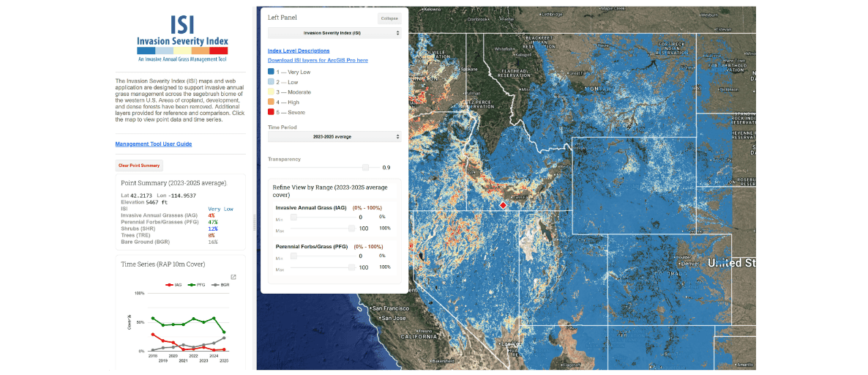Click the Invasive Annual Grass Max slider handle
868x375 pixels.
[351, 228]
